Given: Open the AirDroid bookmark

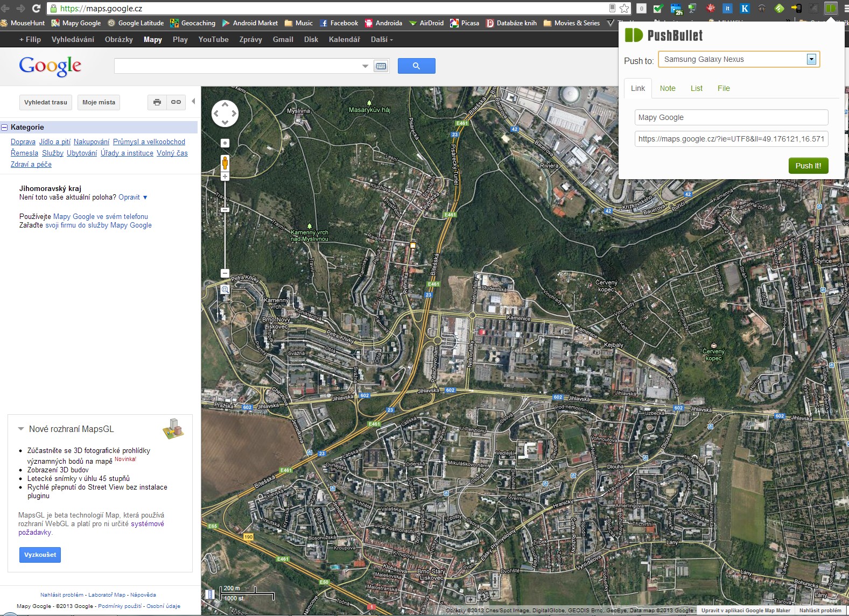Looking at the screenshot, I should [x=426, y=23].
